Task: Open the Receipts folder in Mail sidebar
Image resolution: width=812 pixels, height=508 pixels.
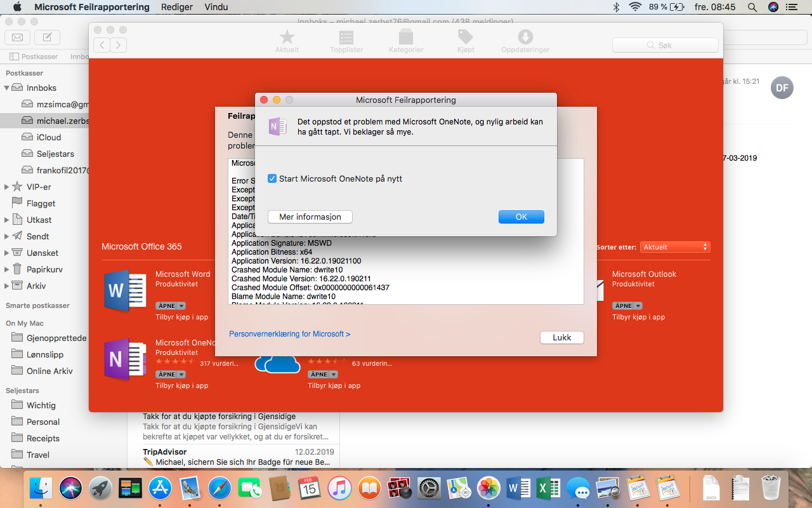Action: pos(44,439)
